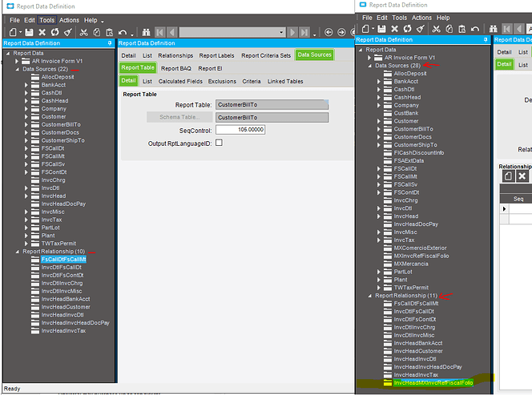Click the Schema Table... button
Image resolution: width=532 pixels, height=400 pixels.
(179, 117)
